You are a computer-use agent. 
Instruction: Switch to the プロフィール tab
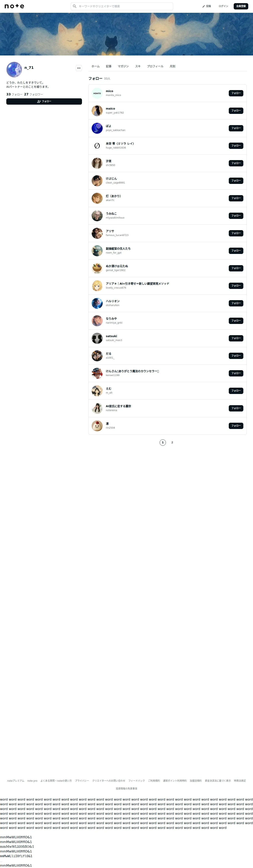coord(155,66)
